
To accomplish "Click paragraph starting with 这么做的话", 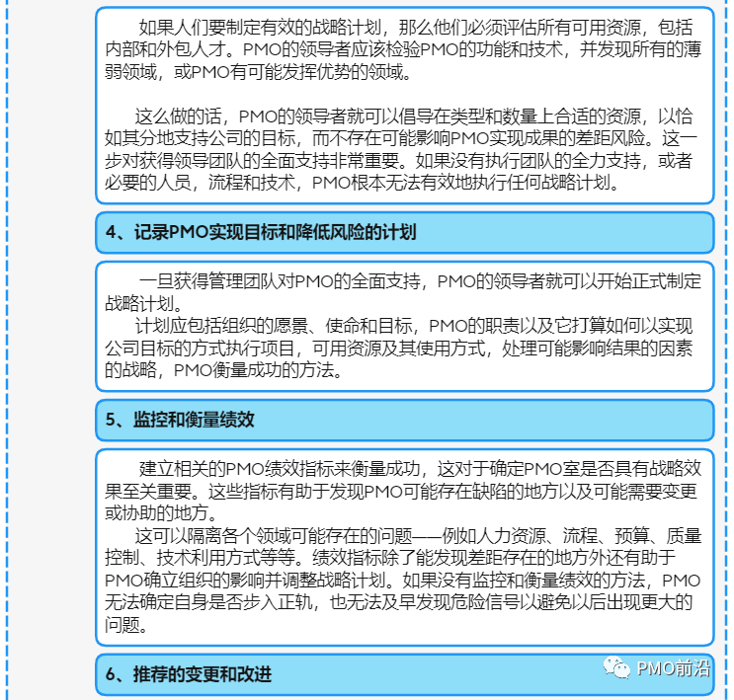I will tap(401, 149).
